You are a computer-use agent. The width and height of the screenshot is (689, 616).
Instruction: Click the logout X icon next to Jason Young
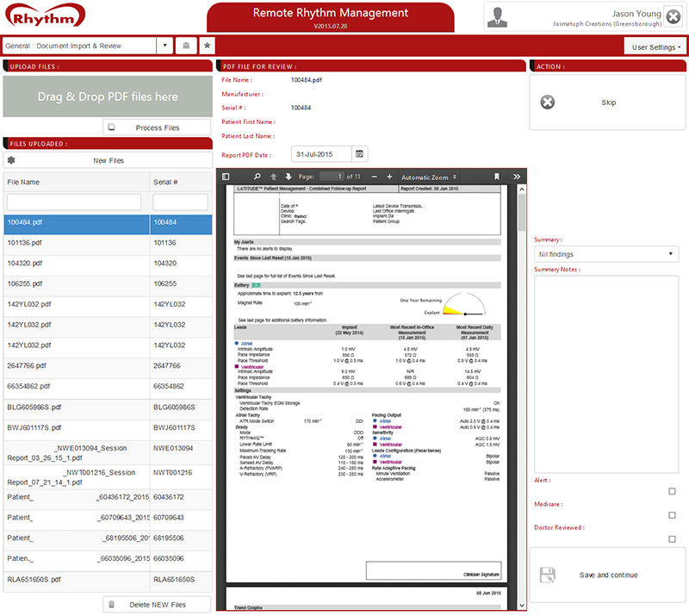(673, 16)
